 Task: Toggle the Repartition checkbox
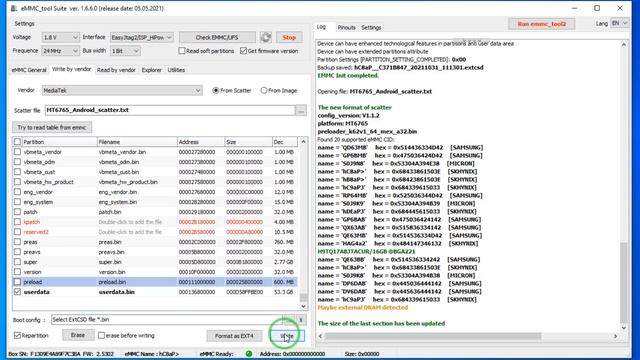pyautogui.click(x=17, y=336)
